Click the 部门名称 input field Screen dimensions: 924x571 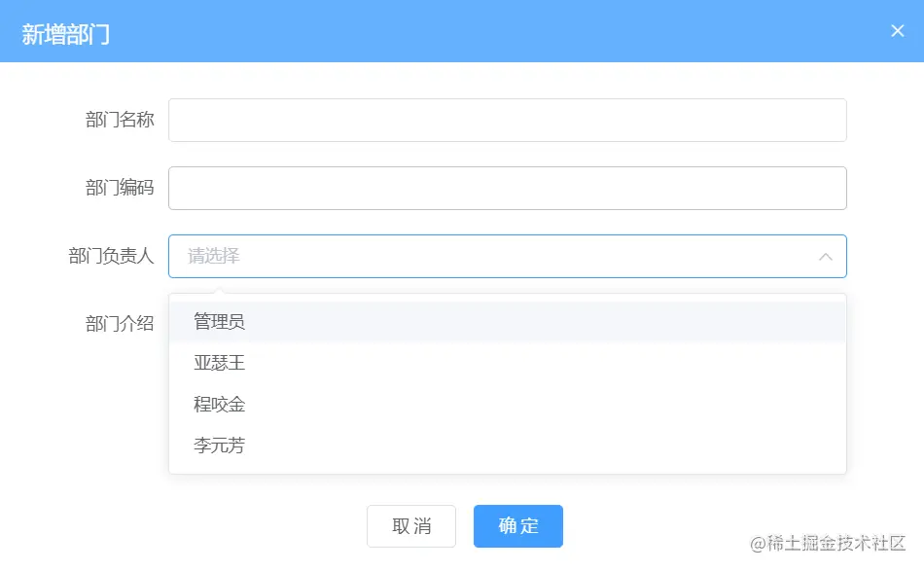(508, 121)
